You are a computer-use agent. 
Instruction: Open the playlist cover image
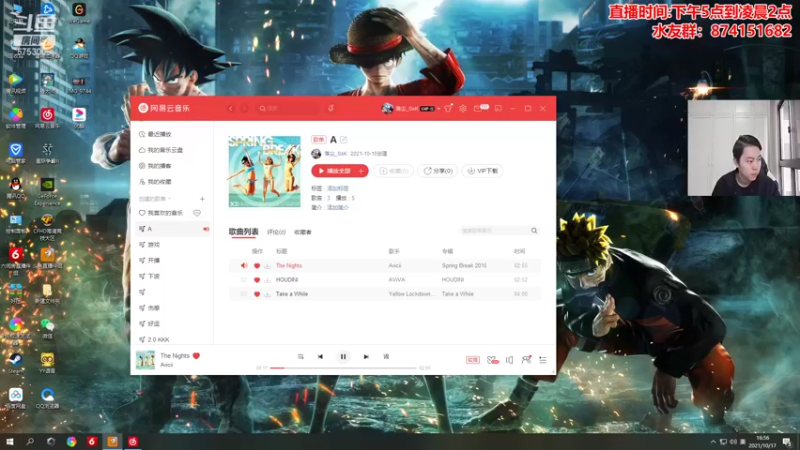click(x=264, y=171)
